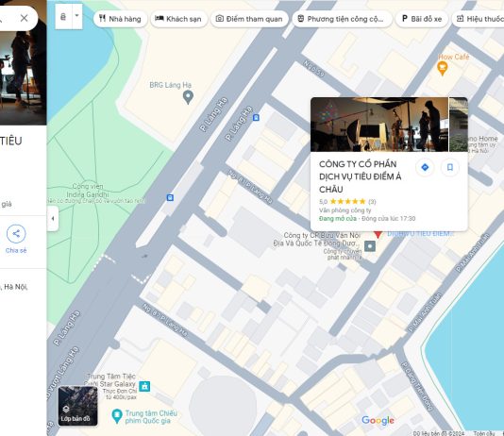Save the place with the bookmark icon
This screenshot has width=504, height=436.
click(x=450, y=167)
